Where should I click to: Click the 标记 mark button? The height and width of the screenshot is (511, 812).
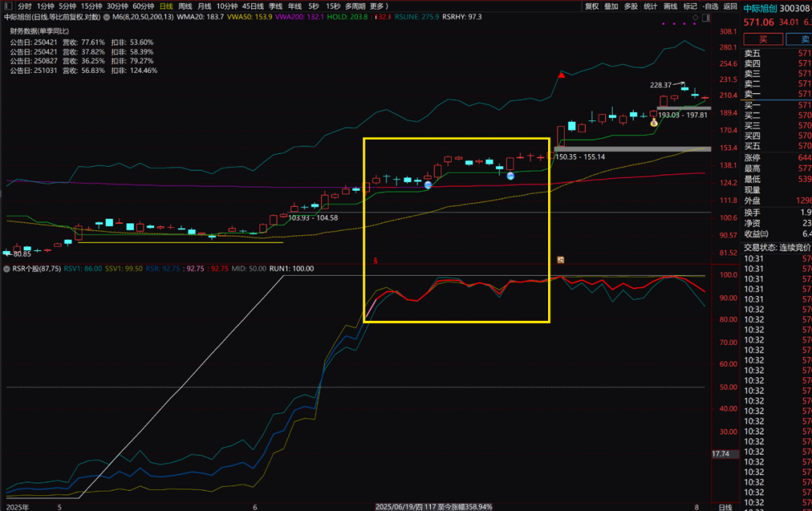click(x=690, y=6)
